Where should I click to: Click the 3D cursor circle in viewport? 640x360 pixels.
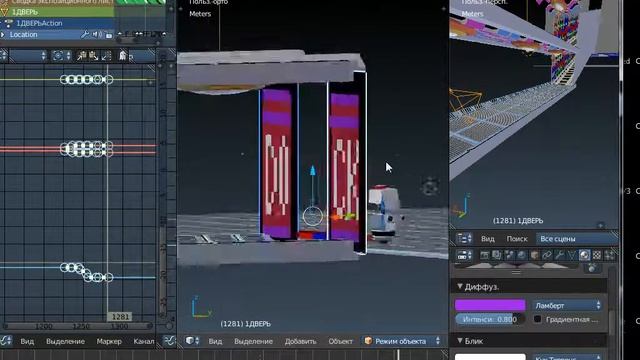tap(313, 216)
